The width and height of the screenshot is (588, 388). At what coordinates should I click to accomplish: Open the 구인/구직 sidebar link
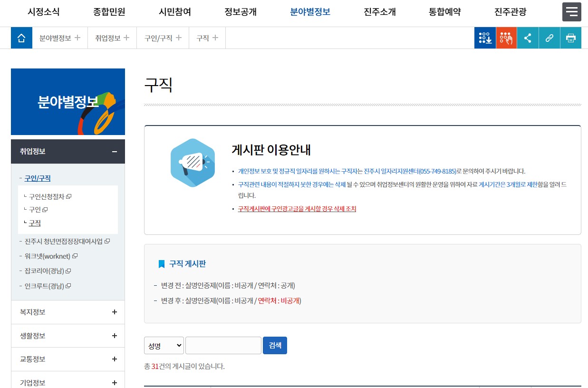click(38, 178)
